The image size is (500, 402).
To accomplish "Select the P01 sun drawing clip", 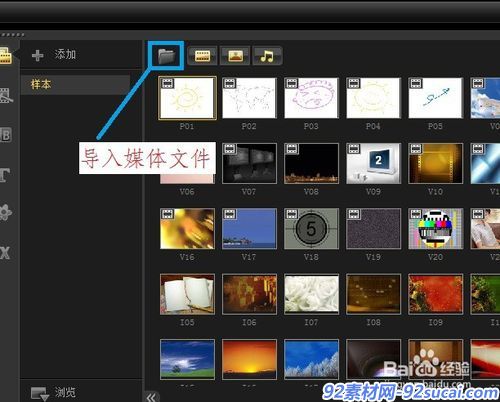I will (187, 98).
